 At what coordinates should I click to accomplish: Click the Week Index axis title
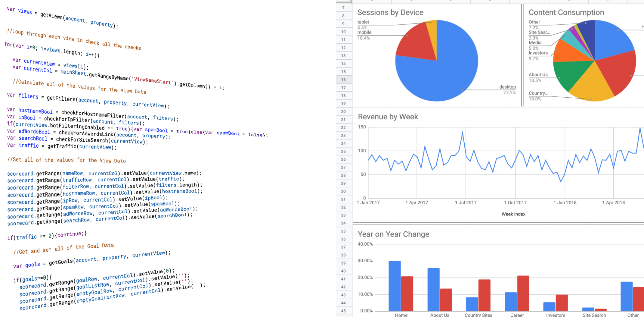pos(513,214)
